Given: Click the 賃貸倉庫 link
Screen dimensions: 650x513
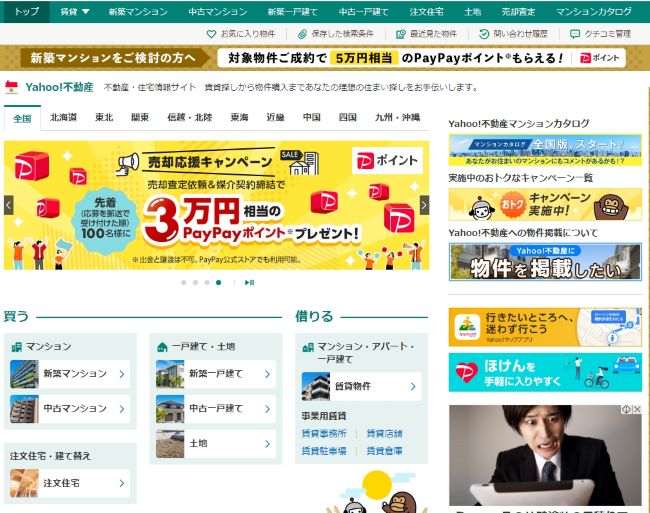Looking at the screenshot, I should click(385, 451).
